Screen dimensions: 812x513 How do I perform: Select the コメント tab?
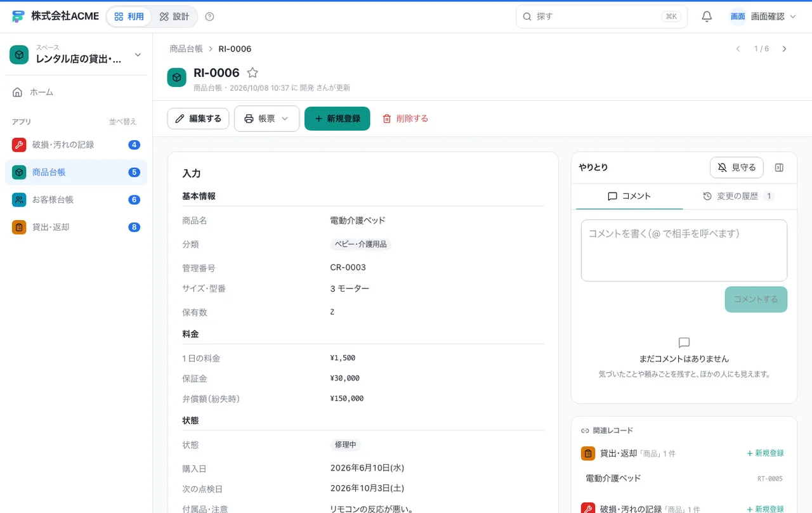tap(629, 197)
